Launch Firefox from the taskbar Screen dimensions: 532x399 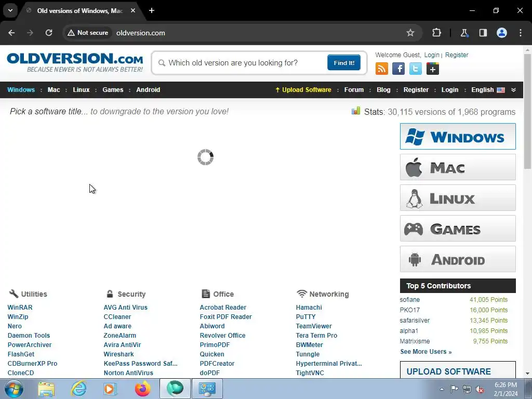click(142, 389)
